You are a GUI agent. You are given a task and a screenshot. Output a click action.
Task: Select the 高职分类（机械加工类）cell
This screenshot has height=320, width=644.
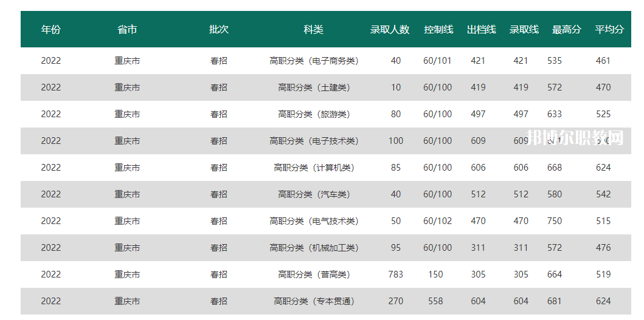(x=314, y=247)
